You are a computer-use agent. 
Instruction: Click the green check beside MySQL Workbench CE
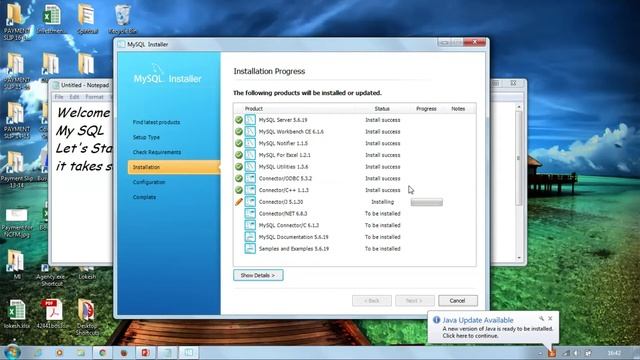(x=239, y=131)
